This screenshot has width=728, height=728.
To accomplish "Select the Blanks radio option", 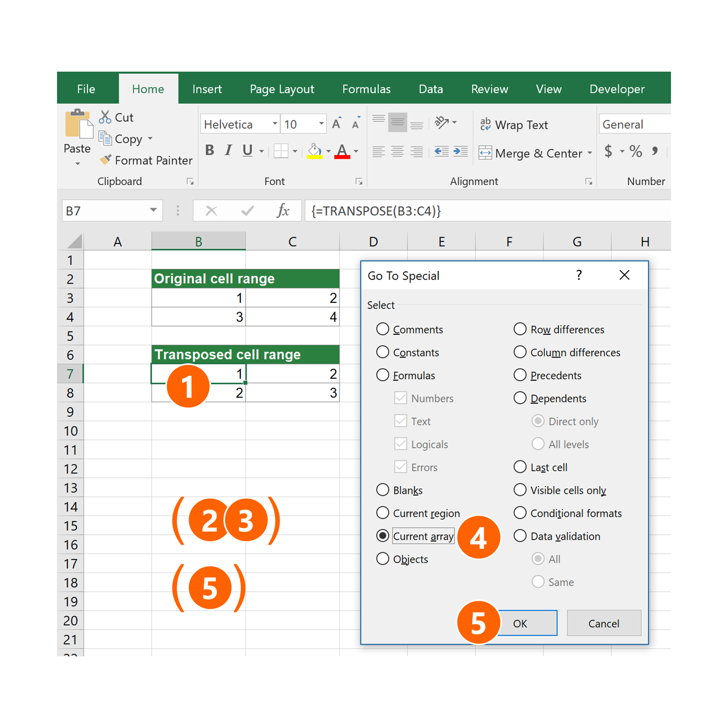I will click(x=382, y=490).
